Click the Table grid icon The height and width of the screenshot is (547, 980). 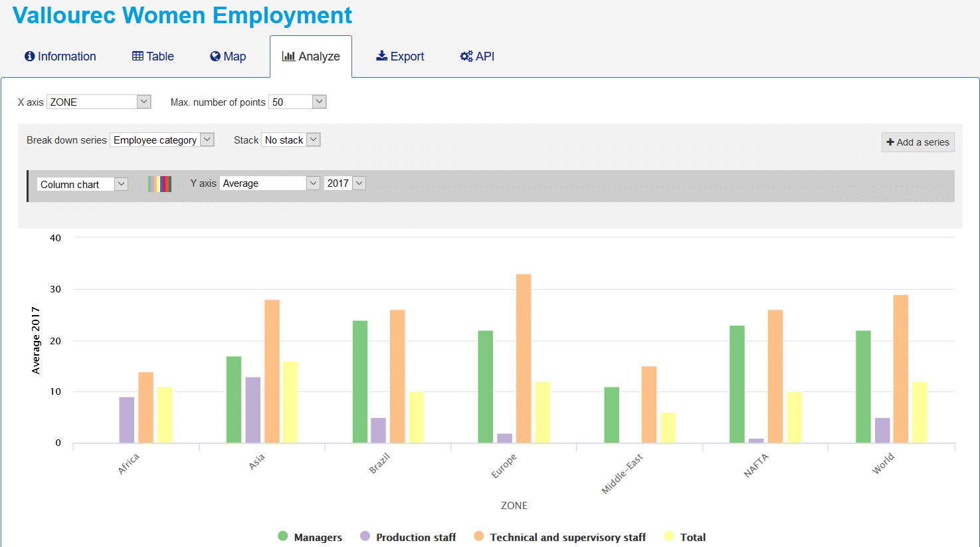pyautogui.click(x=138, y=56)
